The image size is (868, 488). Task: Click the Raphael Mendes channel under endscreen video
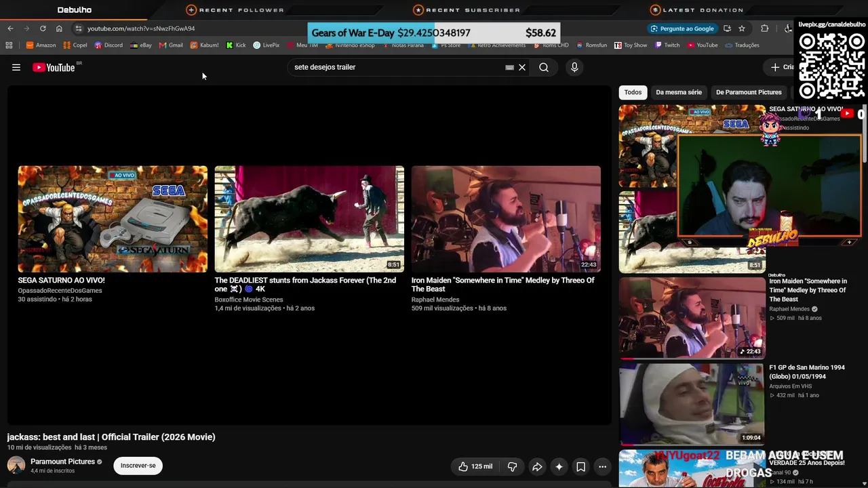[x=435, y=300]
